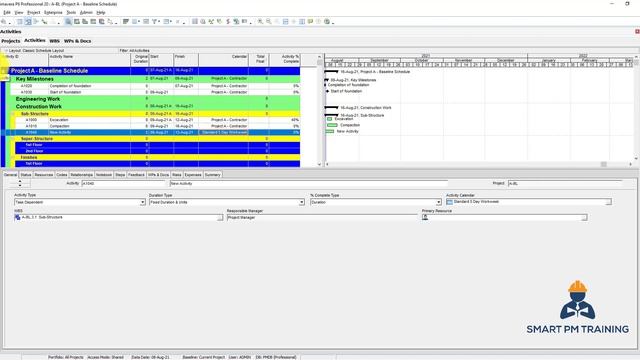This screenshot has width=640, height=360.
Task: Click the New Activity bar in Gantt chart
Action: point(330,131)
